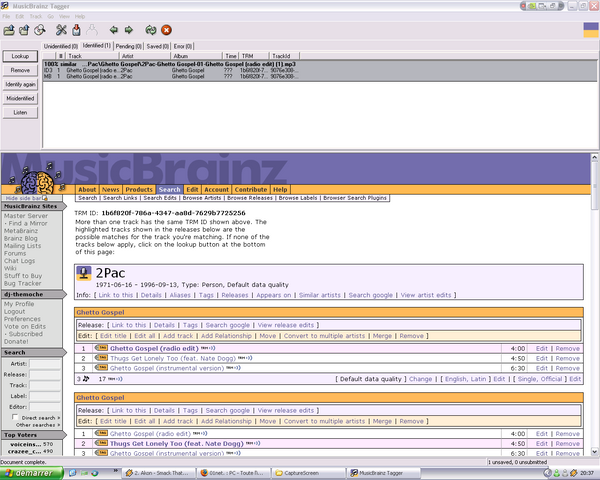Screen dimensions: 600x480
Task: Click the Change data quality link
Action: (420, 379)
